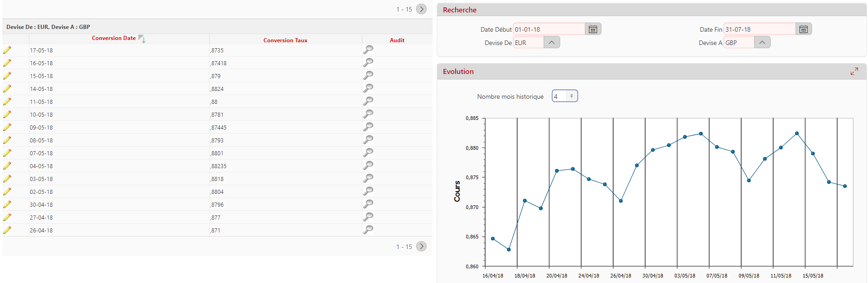This screenshot has height=283, width=868.
Task: Click the Audit column header
Action: 397,40
